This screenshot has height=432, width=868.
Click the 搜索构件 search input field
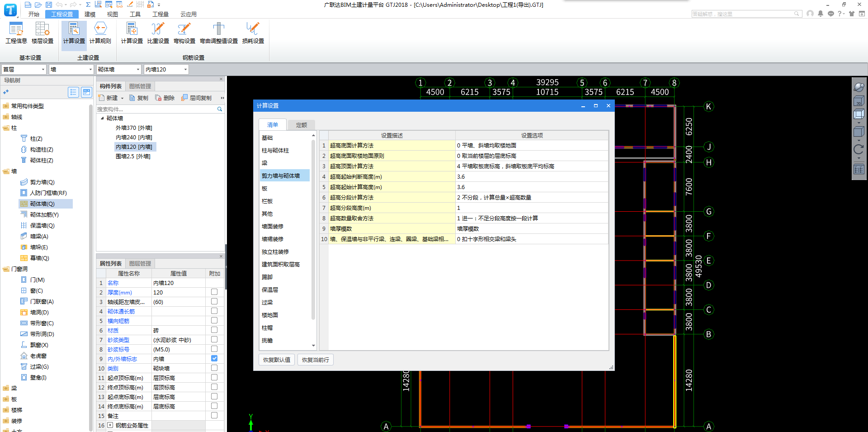point(156,109)
